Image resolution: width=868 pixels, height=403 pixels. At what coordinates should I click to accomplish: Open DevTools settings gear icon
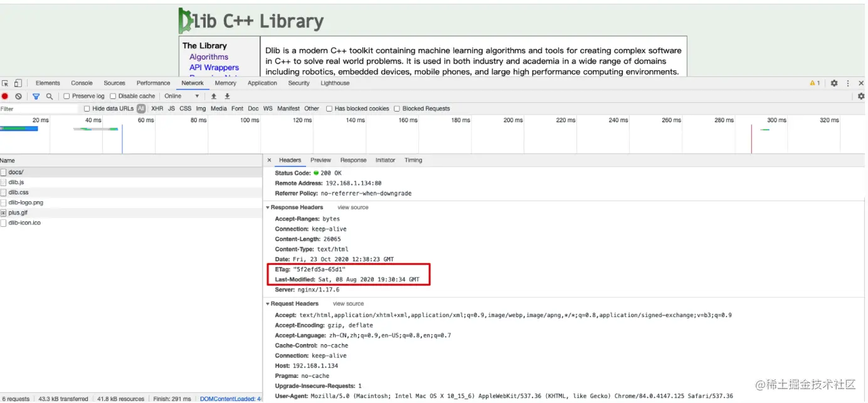[x=834, y=83]
